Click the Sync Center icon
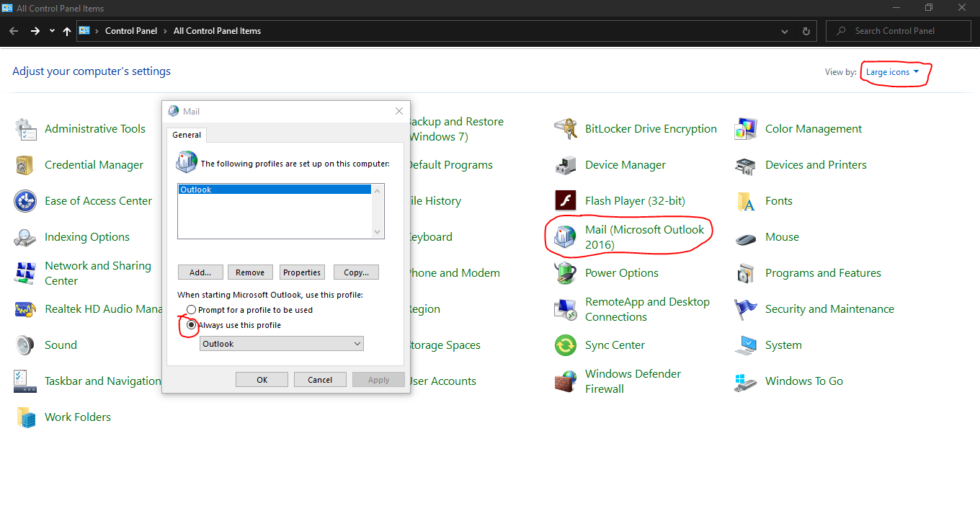This screenshot has height=524, width=980. click(x=566, y=345)
